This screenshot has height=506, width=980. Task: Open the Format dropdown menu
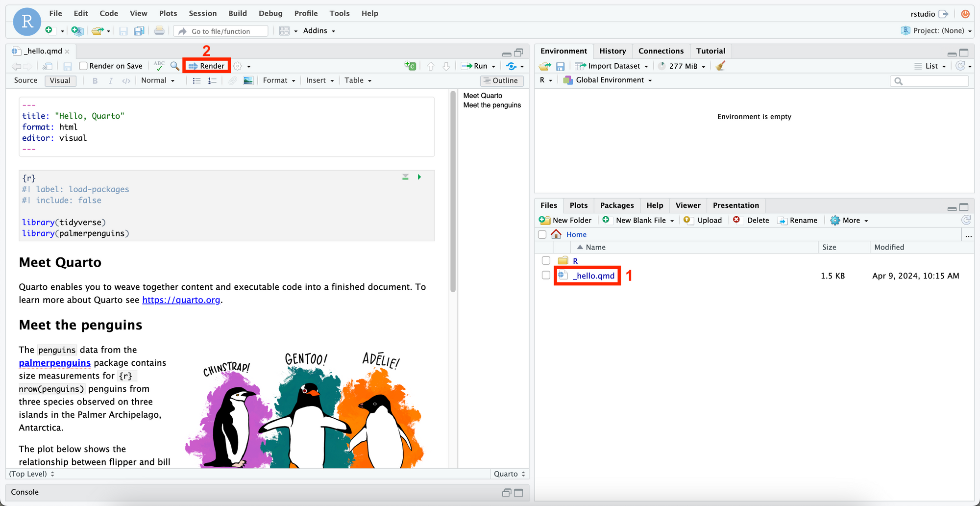[x=279, y=80]
